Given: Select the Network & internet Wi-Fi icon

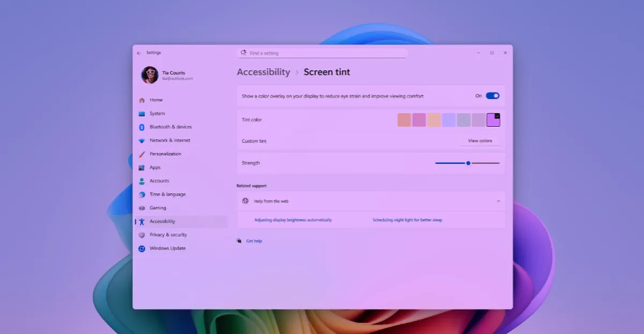Looking at the screenshot, I should [x=142, y=141].
